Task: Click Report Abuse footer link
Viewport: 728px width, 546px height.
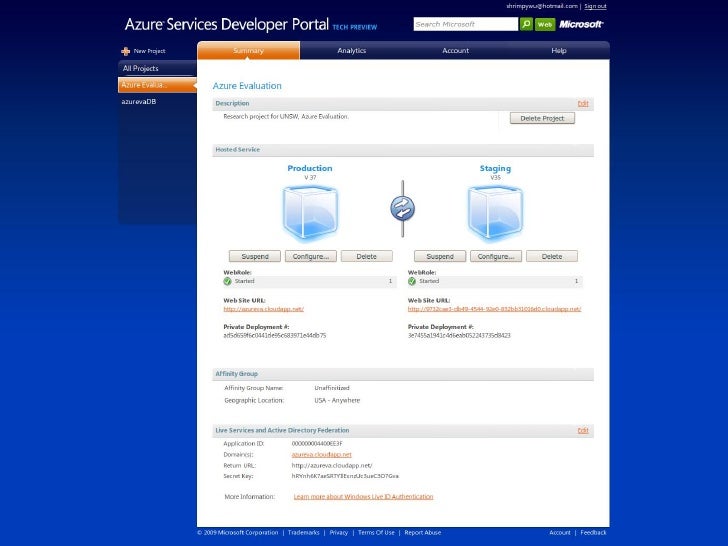Action: tap(422, 533)
